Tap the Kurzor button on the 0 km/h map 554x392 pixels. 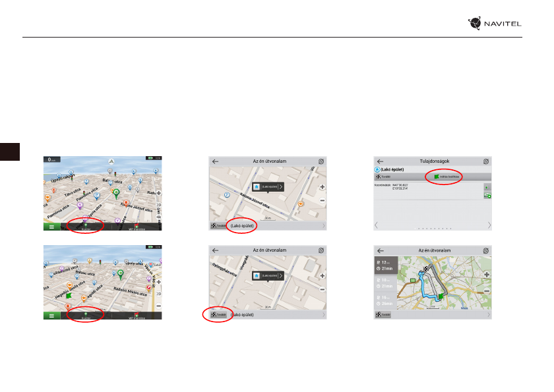(x=86, y=226)
